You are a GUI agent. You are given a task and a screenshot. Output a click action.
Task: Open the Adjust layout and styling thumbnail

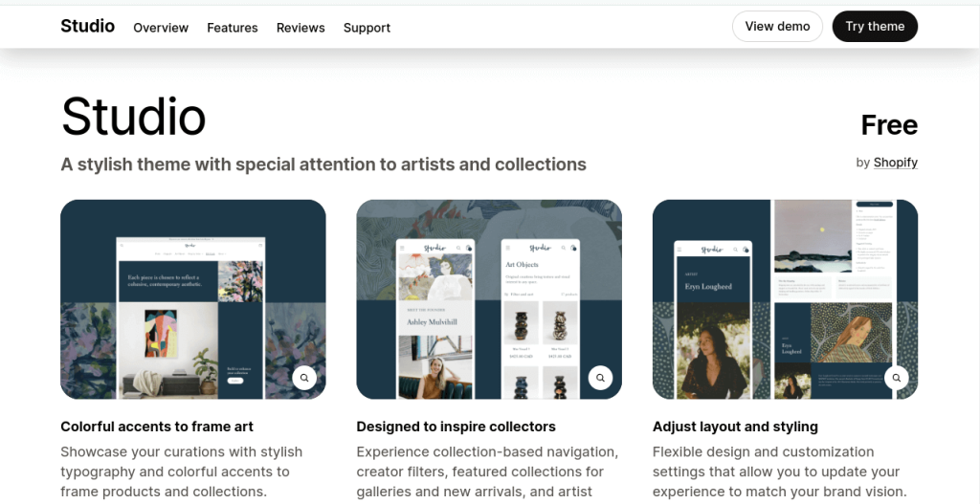pos(786,299)
